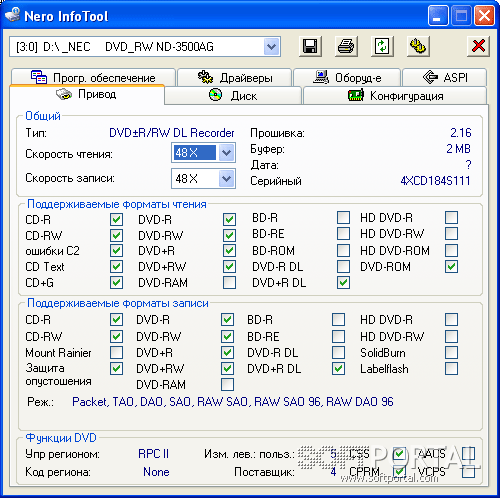Viewport: 500px width, 498px height.
Task: Print the report using the printer icon
Action: (346, 46)
